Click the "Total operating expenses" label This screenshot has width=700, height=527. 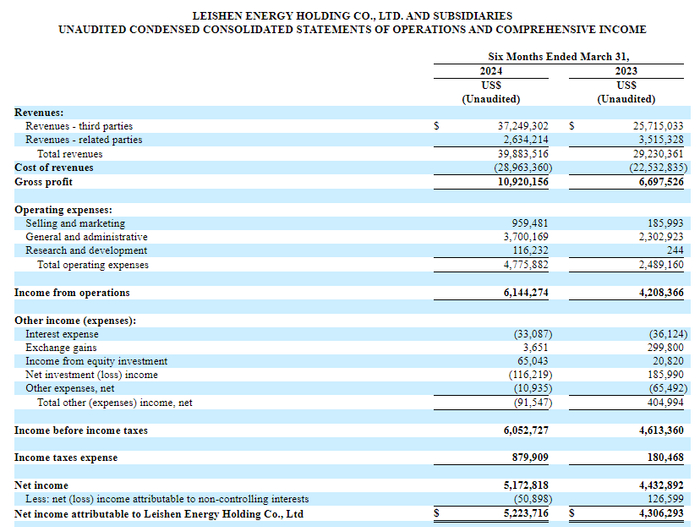tap(93, 265)
